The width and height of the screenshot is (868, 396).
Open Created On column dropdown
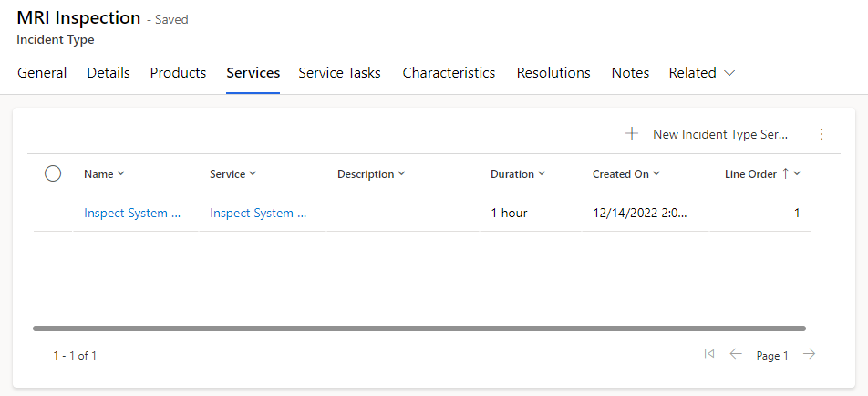[x=656, y=173]
